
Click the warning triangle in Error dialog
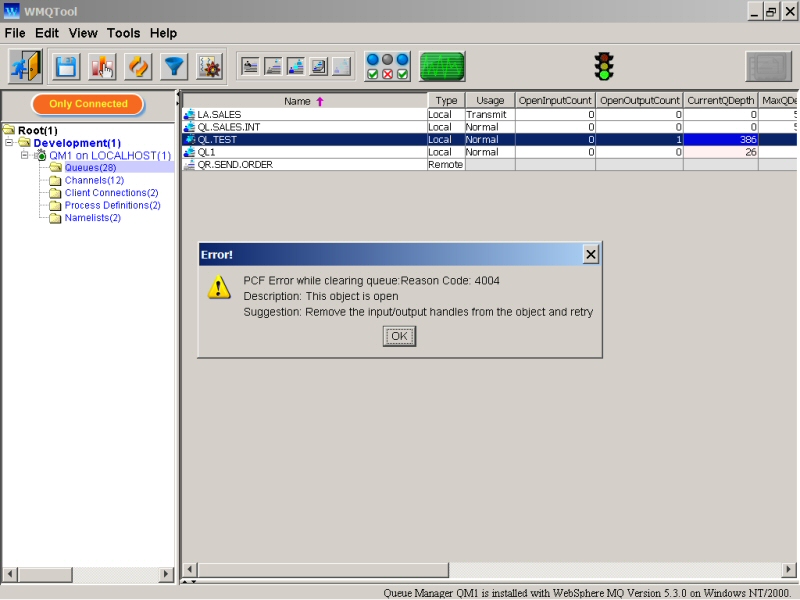coord(219,287)
